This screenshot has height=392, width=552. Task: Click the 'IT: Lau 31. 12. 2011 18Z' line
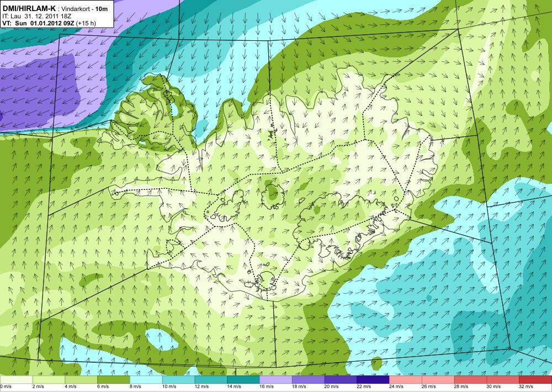click(x=37, y=16)
